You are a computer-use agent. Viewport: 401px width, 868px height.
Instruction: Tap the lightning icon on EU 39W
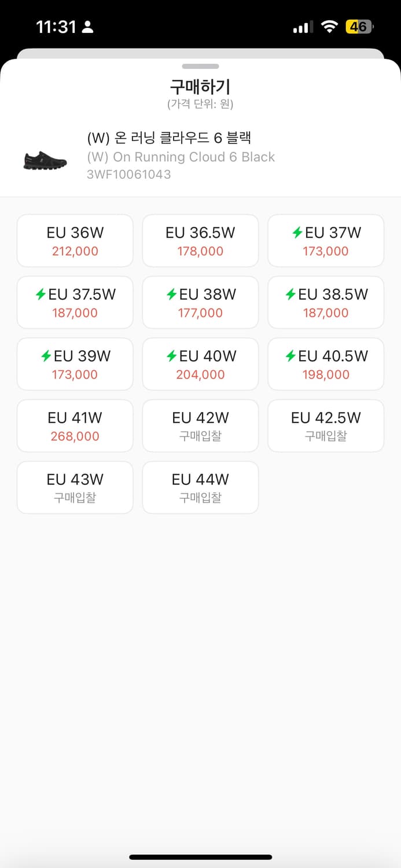pos(46,356)
